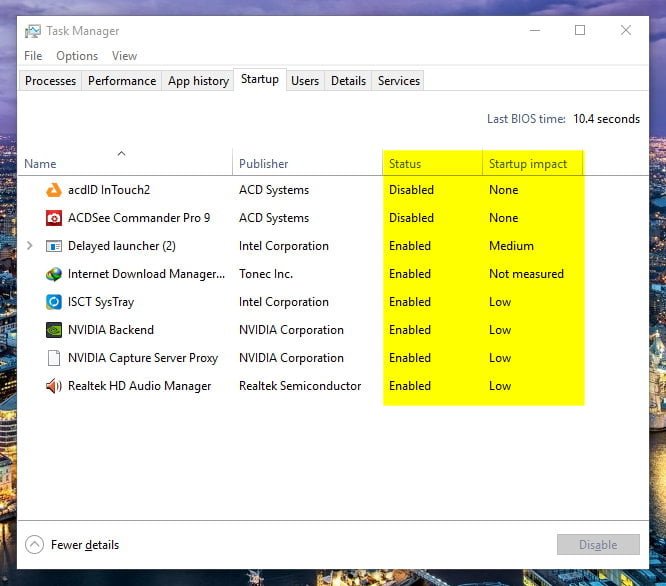Click the NVIDIA Backend green icon
Screen dimensions: 666x586
coord(54,330)
